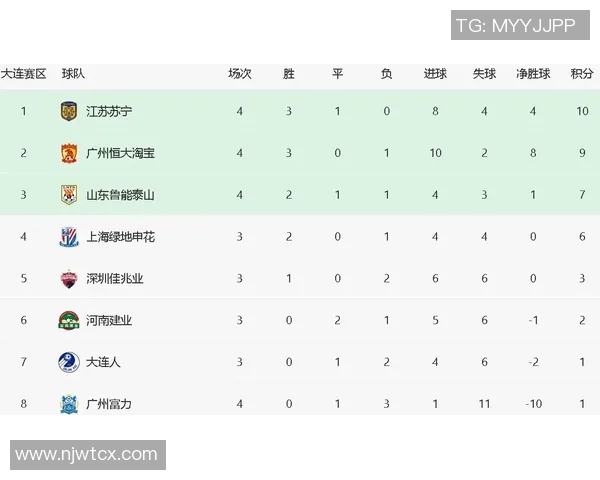The width and height of the screenshot is (600, 480).
Task: Click the 进球 goals scored header
Action: (x=435, y=74)
